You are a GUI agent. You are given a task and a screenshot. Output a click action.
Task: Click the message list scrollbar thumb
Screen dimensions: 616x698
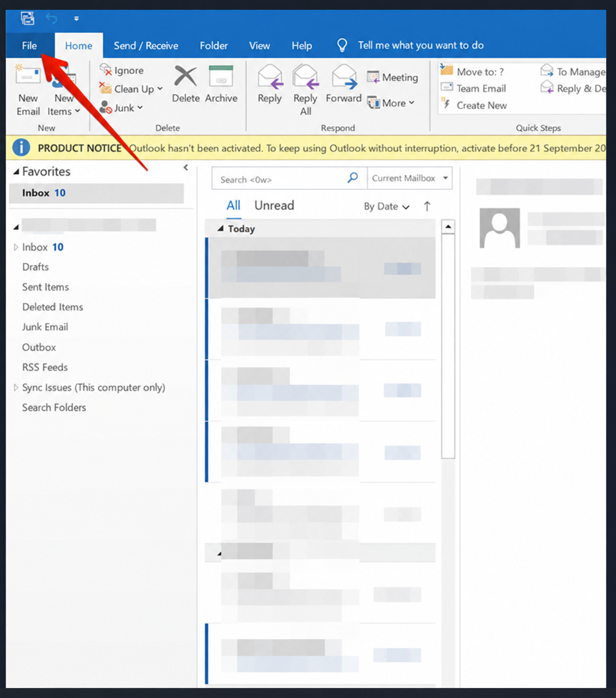(448, 346)
